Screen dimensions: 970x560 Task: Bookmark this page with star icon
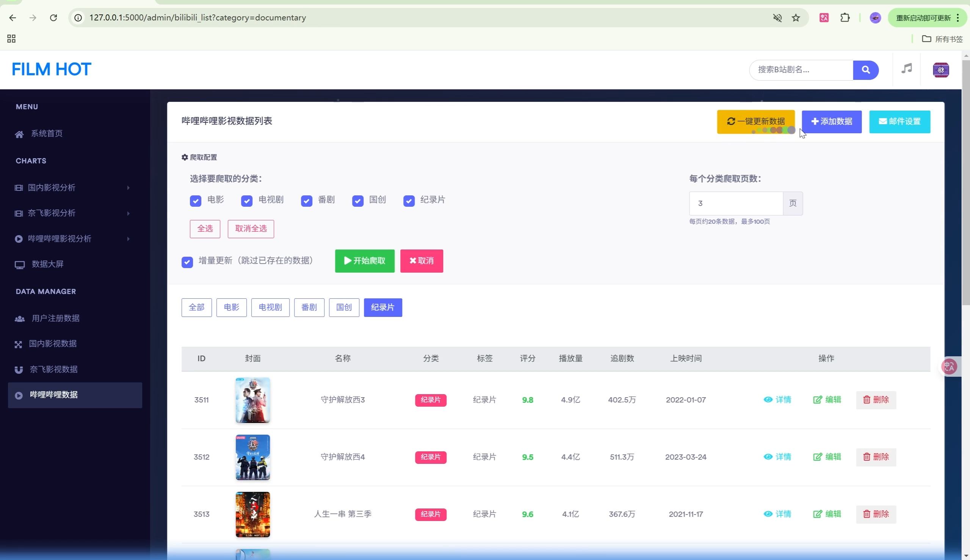tap(796, 18)
